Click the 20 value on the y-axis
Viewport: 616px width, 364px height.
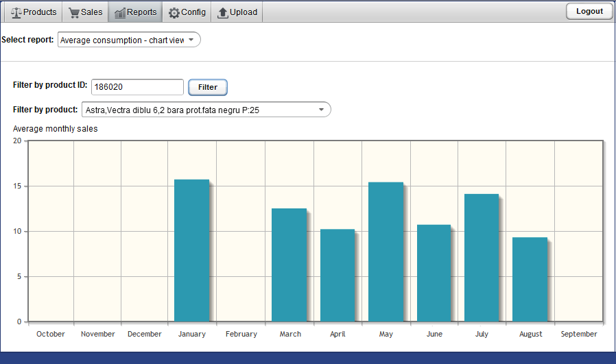point(17,141)
